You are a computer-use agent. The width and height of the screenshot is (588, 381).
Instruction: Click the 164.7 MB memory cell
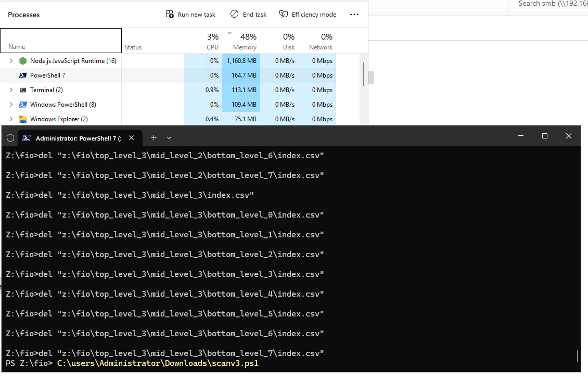coord(241,75)
